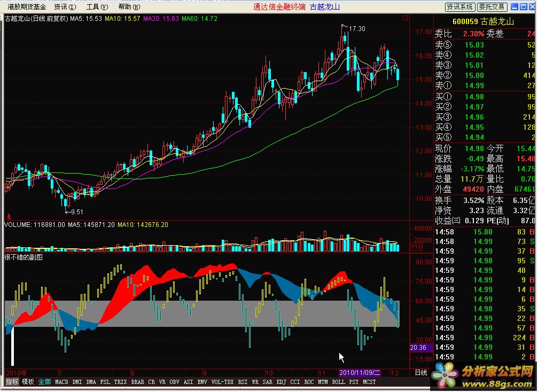Switch indicator to CCI
The image size is (538, 392).
tap(295, 382)
